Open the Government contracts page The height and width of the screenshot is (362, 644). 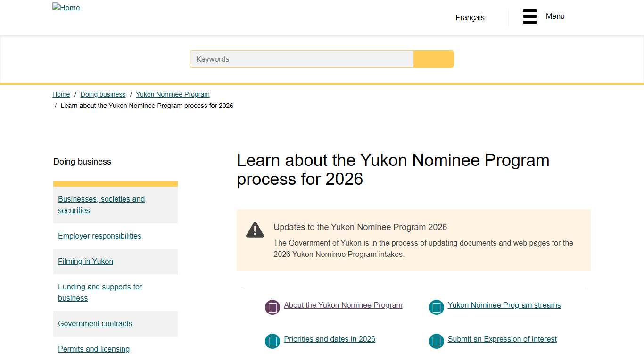[x=95, y=323]
